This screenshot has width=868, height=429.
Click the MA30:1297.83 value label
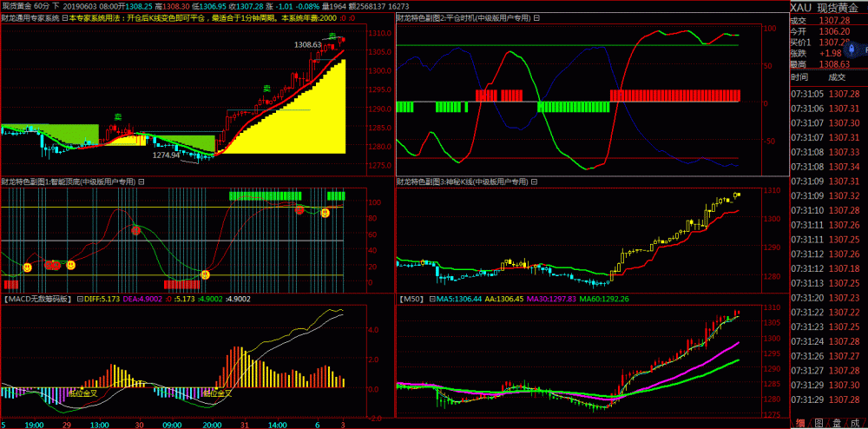coord(553,299)
